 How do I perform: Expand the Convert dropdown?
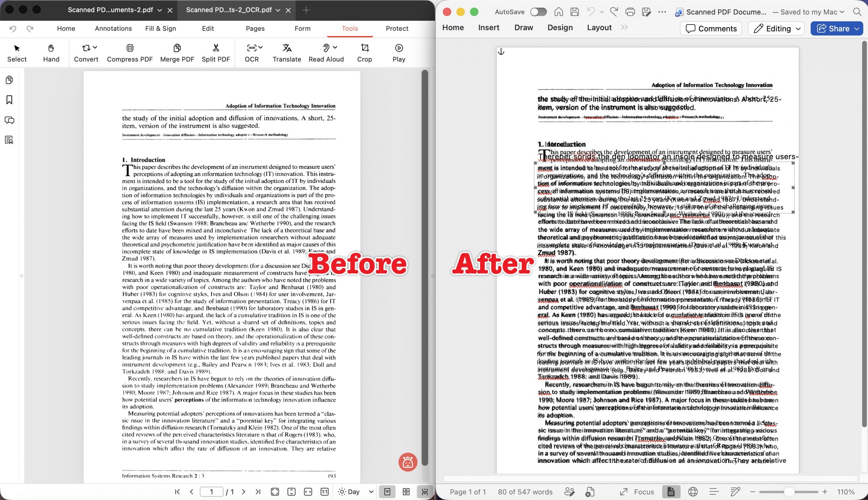95,47
